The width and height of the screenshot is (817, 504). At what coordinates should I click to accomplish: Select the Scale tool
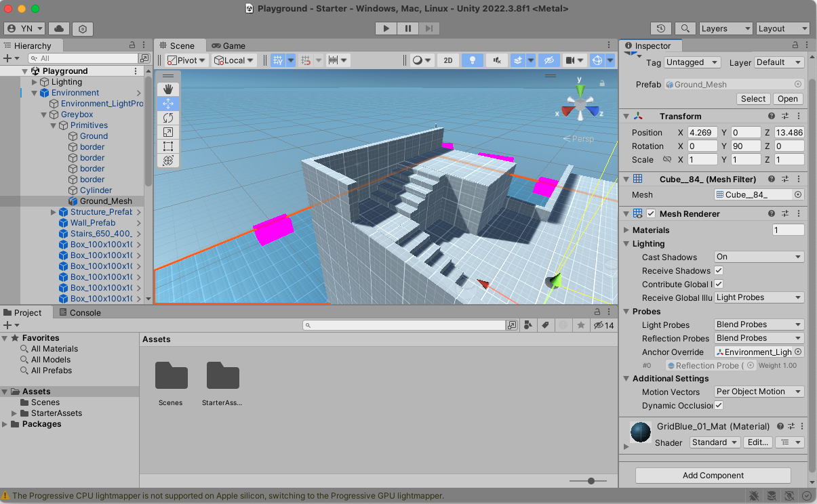[168, 132]
